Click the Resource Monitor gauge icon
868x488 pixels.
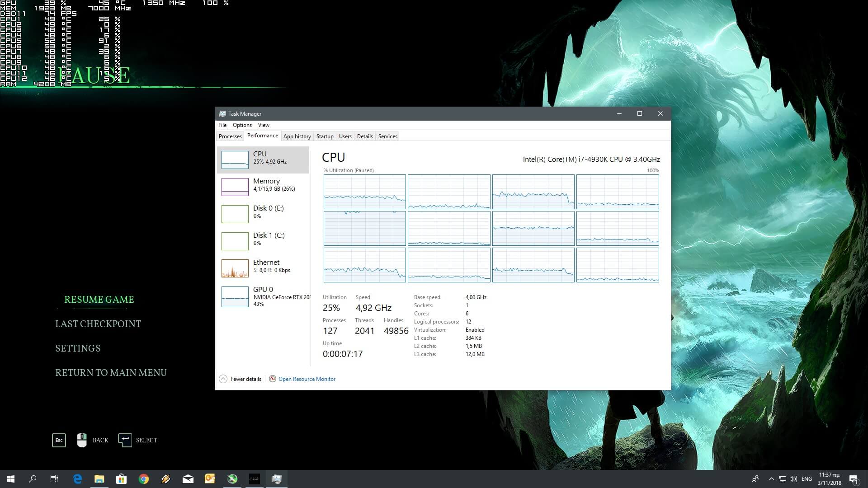(272, 379)
